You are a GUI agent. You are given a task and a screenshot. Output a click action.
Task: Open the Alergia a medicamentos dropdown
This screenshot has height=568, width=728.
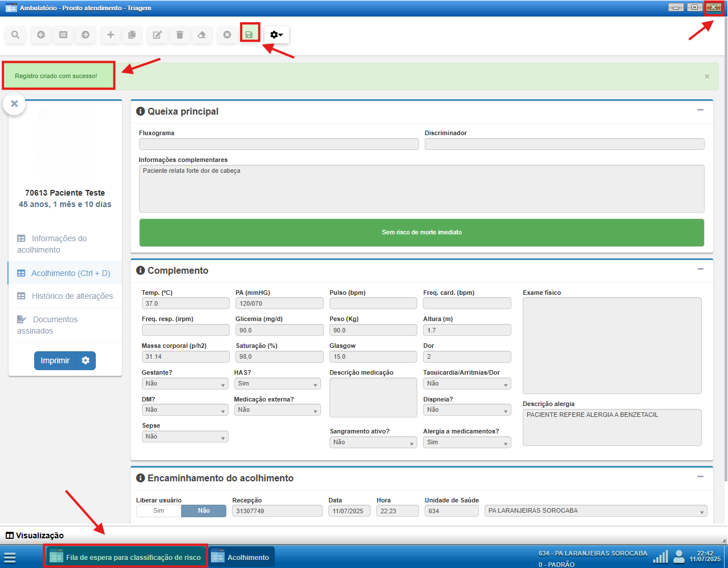(466, 443)
